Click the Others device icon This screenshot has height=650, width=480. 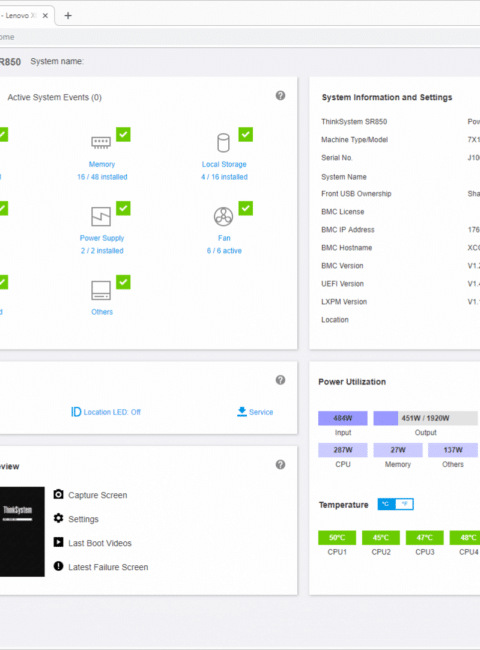101,290
